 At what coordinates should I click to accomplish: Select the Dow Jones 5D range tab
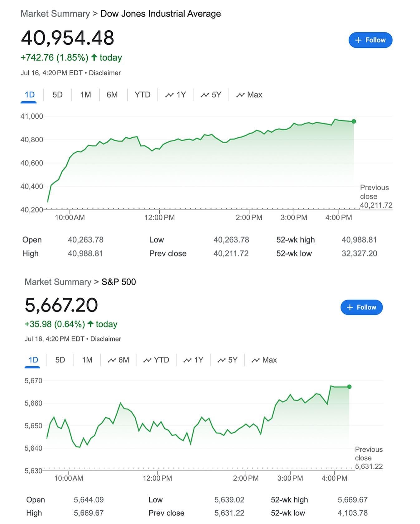pyautogui.click(x=57, y=95)
